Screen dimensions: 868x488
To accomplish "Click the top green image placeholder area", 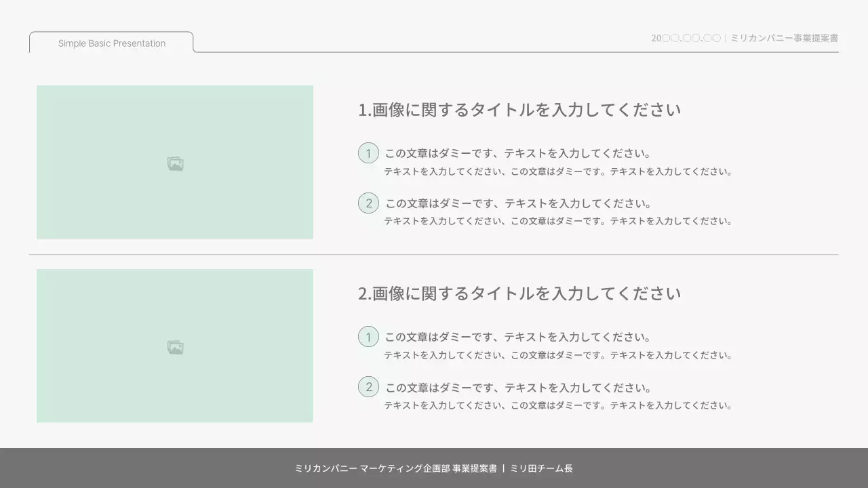I will tap(175, 162).
